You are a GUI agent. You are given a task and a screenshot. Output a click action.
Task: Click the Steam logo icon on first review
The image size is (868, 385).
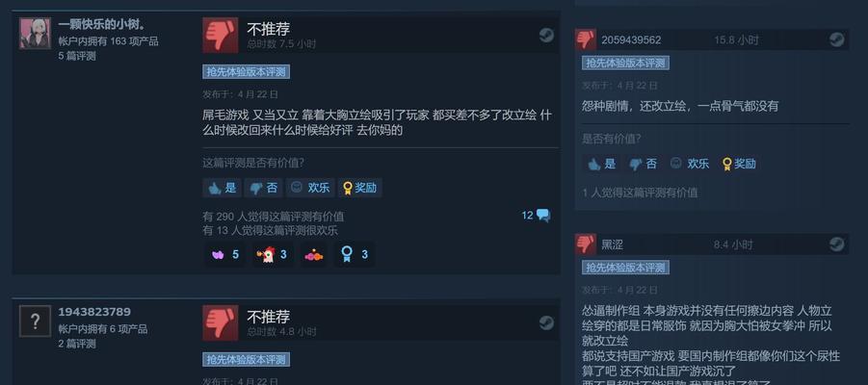click(x=546, y=36)
